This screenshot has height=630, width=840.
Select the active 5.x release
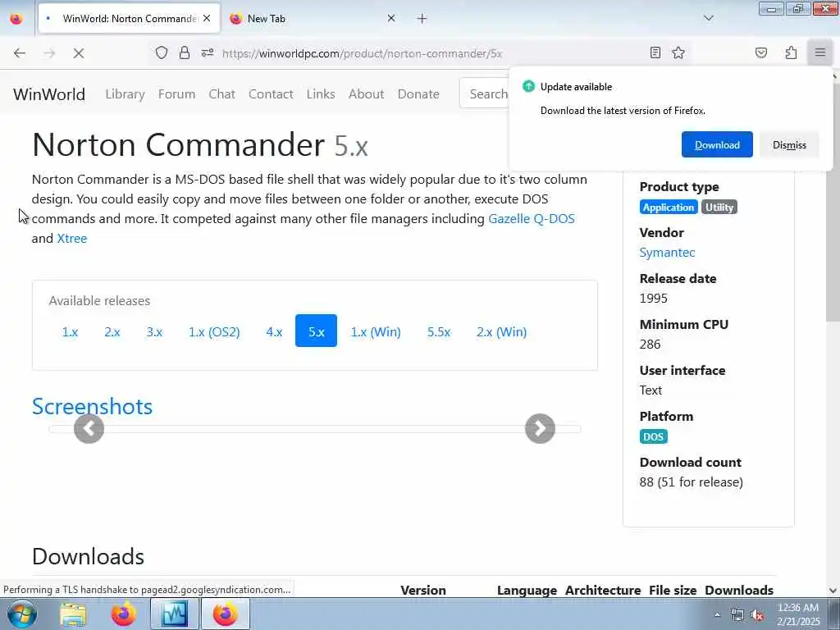coord(316,331)
